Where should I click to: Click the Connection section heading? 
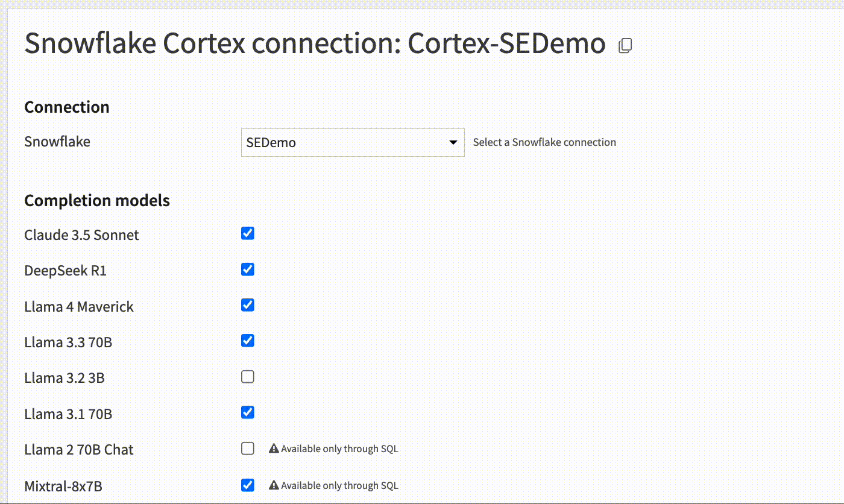(66, 107)
